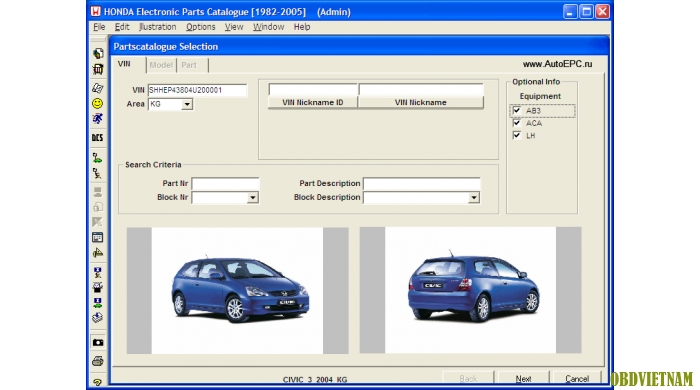Click the Part Description input field
Image resolution: width=700 pixels, height=390 pixels.
[x=421, y=184]
